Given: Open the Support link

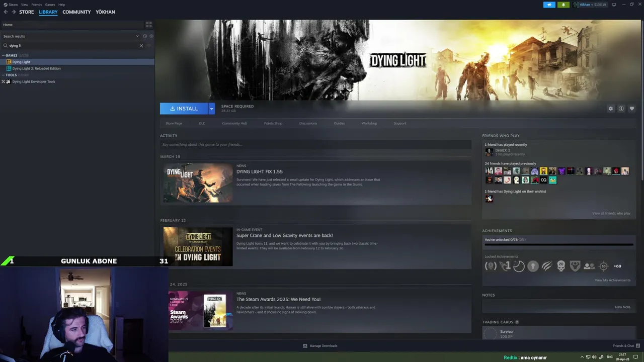Looking at the screenshot, I should coord(400,123).
